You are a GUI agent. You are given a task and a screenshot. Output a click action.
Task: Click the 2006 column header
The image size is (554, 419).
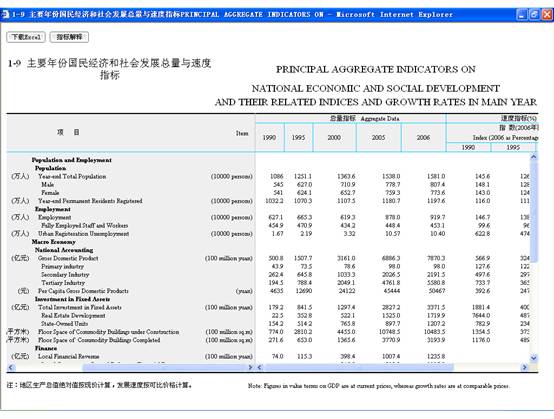[x=423, y=137]
